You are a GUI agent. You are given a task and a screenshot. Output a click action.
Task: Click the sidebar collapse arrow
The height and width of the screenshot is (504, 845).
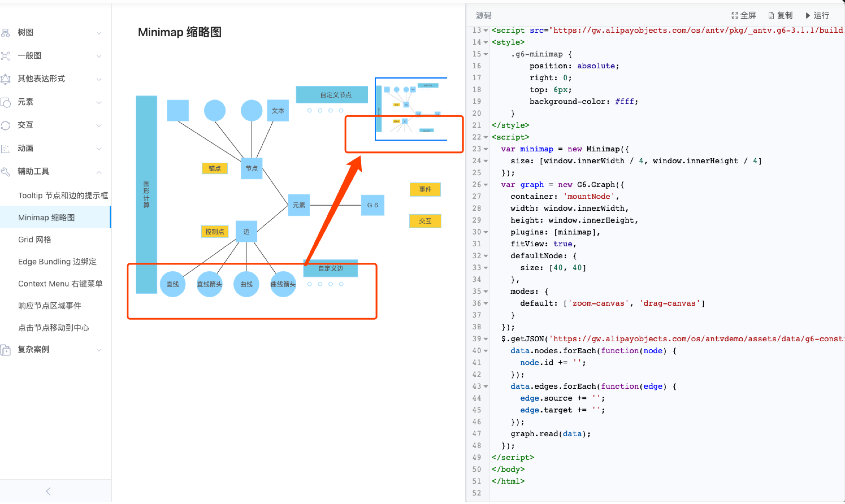coord(48,491)
